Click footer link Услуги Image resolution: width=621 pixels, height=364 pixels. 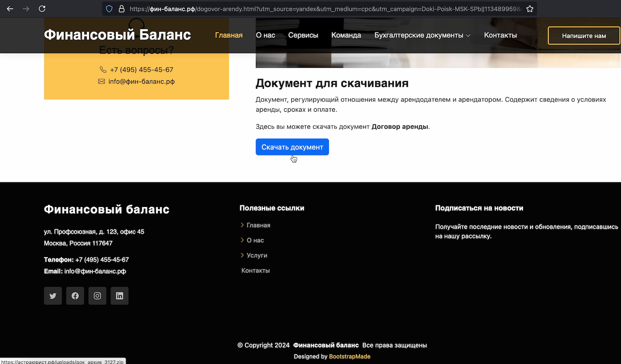(257, 255)
